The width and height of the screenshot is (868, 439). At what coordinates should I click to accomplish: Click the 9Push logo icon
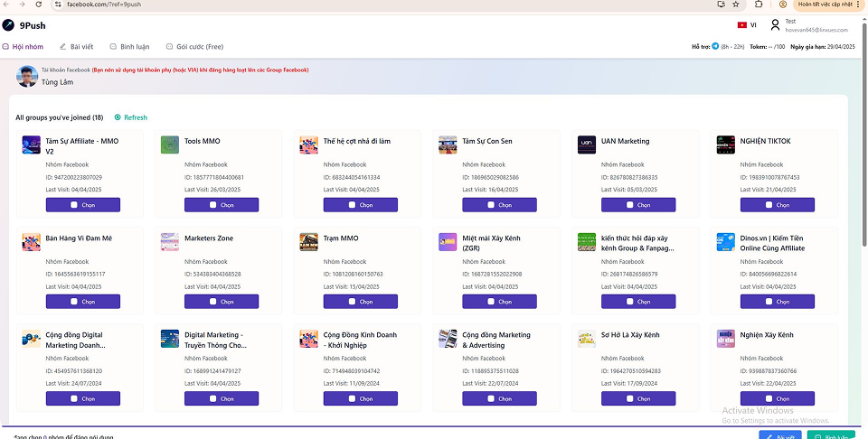pyautogui.click(x=8, y=25)
